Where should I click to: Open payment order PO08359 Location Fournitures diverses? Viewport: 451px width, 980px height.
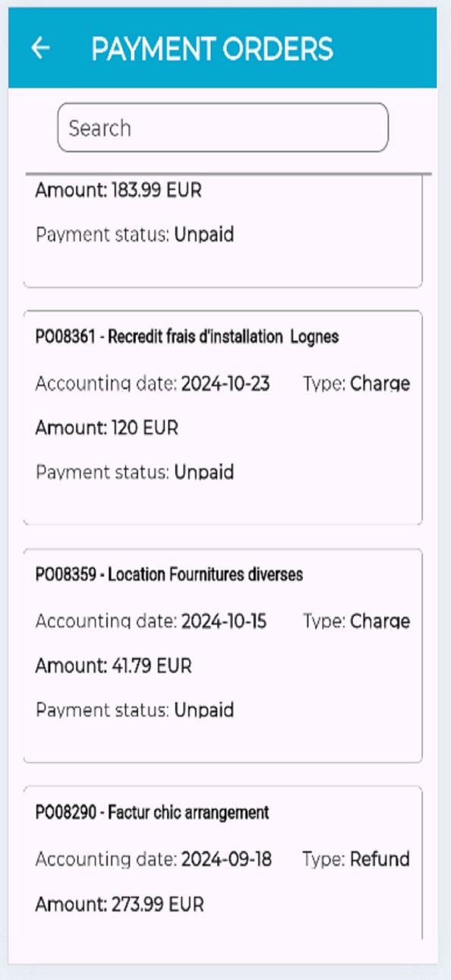pyautogui.click(x=223, y=656)
